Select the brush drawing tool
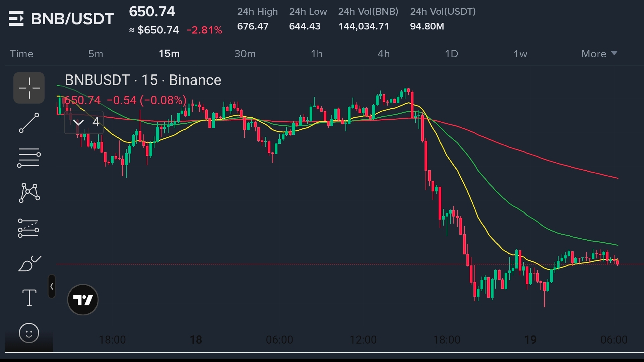The image size is (644, 362). point(29,263)
